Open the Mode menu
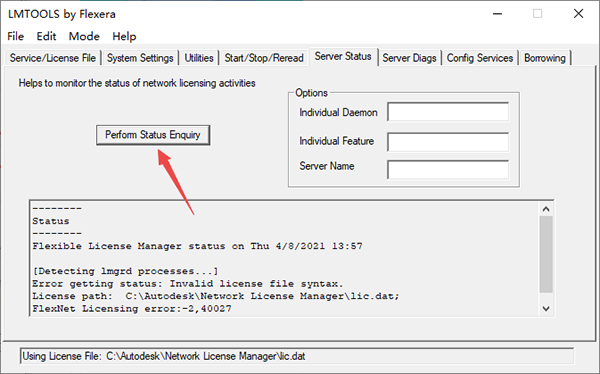 coord(84,36)
